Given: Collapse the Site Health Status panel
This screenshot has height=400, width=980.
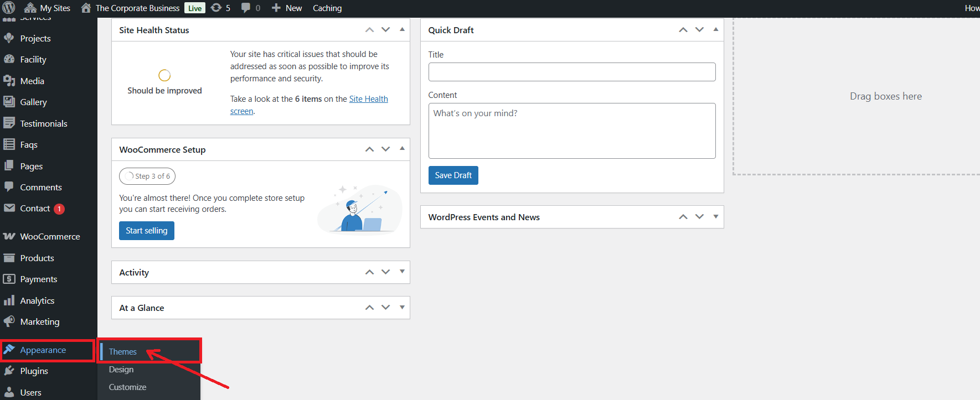Looking at the screenshot, I should click(402, 29).
